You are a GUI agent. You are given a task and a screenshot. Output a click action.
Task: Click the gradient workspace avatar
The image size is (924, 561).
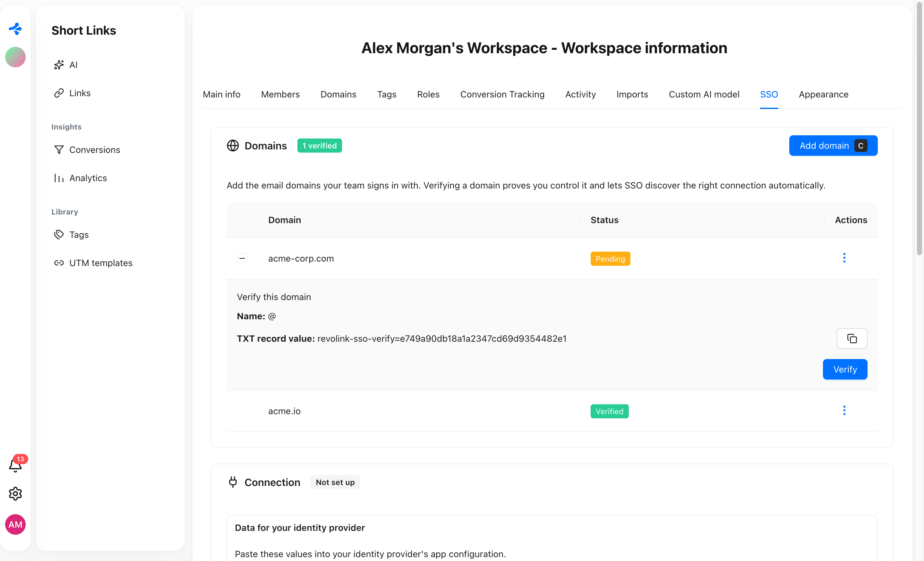(x=15, y=57)
